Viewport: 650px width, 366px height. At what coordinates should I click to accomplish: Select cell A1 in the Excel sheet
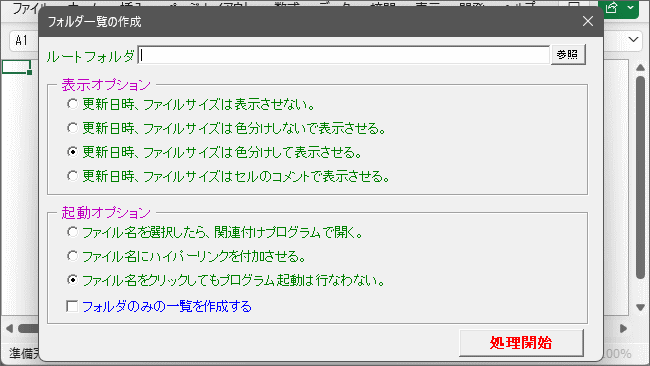pyautogui.click(x=17, y=67)
